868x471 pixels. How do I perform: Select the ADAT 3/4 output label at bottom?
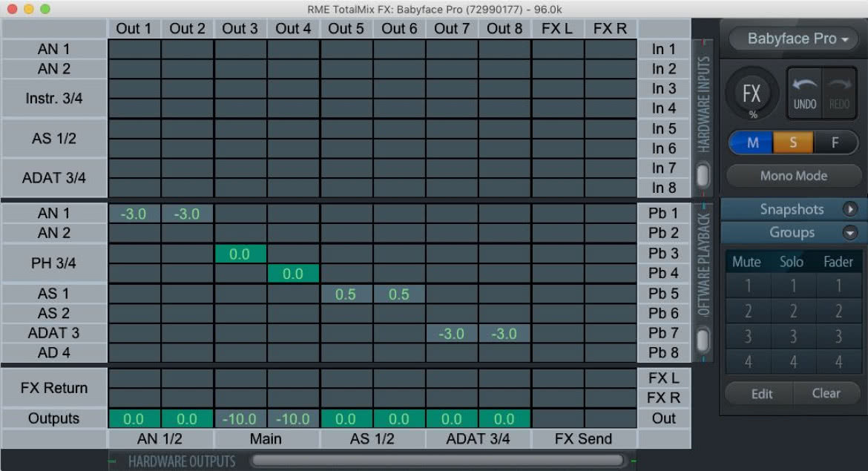(479, 439)
